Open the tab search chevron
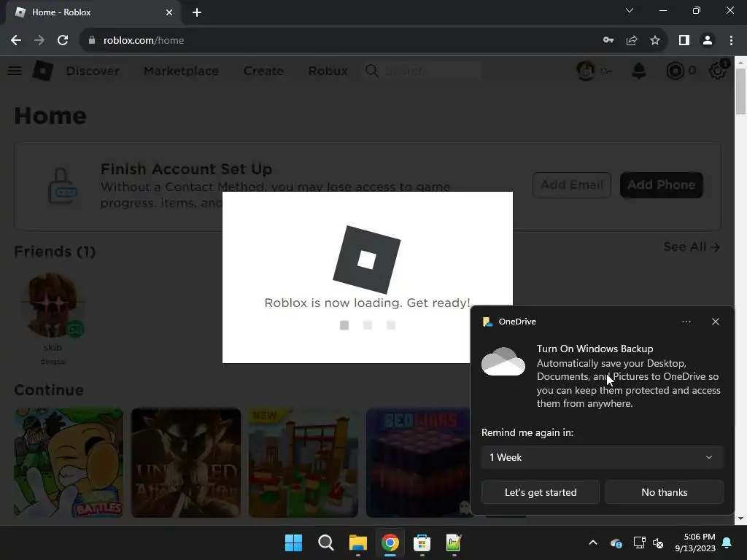The width and height of the screenshot is (747, 560). click(630, 10)
